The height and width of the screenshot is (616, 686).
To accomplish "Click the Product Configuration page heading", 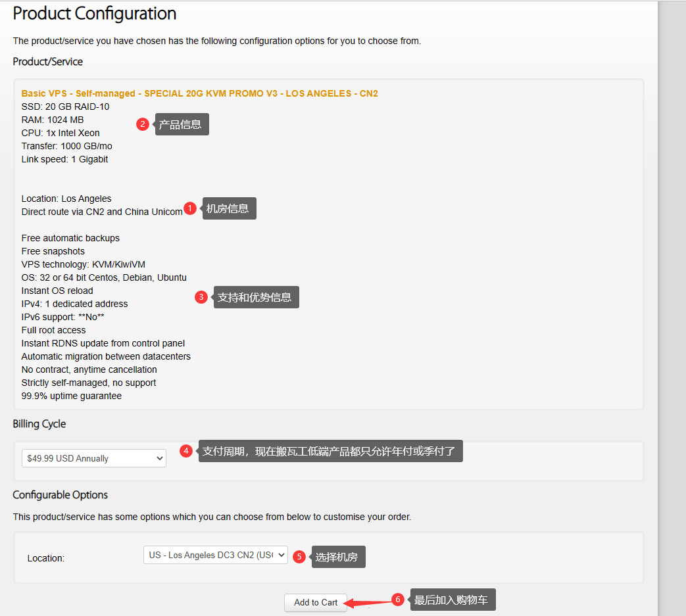I will [95, 13].
